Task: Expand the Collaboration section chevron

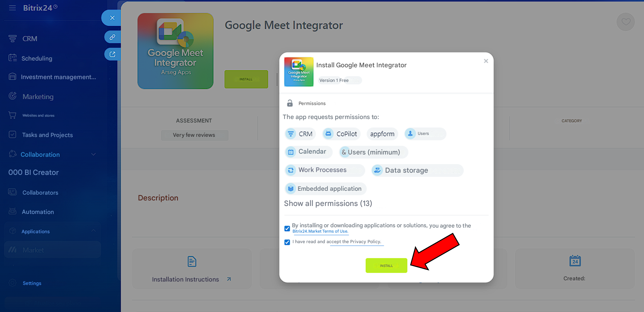Action: 93,155
